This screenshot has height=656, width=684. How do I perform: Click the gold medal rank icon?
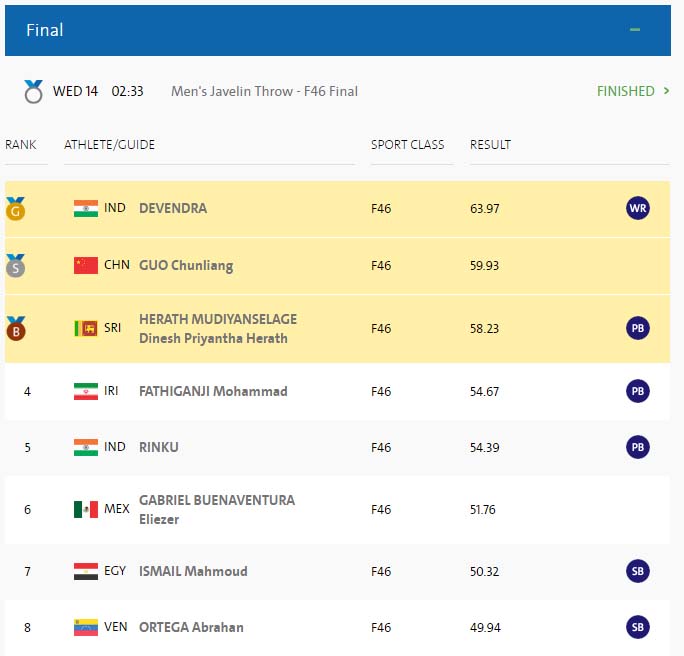pos(15,209)
